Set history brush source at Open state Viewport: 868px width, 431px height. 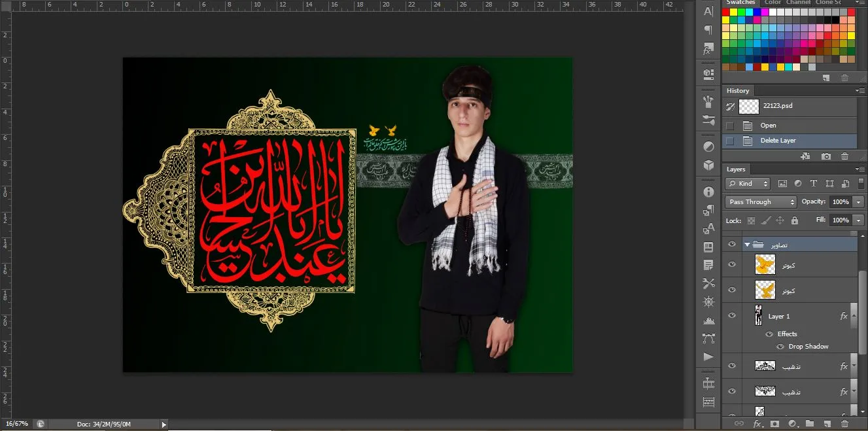(x=730, y=126)
